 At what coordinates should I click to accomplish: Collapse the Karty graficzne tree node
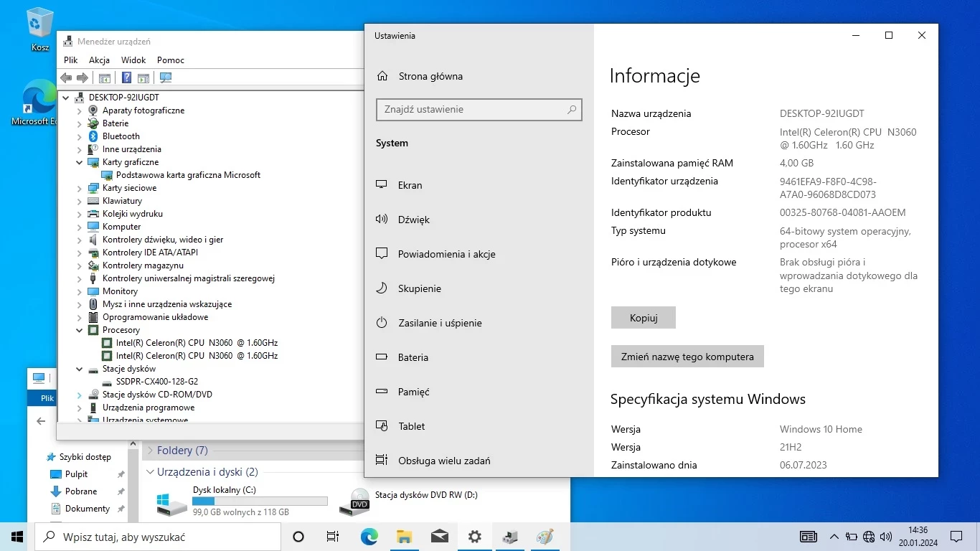(x=80, y=162)
